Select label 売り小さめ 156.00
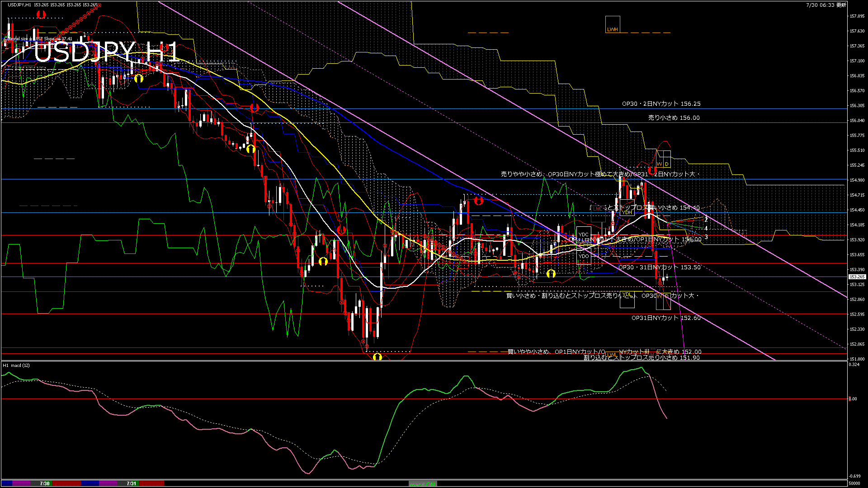The image size is (868, 488). pyautogui.click(x=674, y=117)
